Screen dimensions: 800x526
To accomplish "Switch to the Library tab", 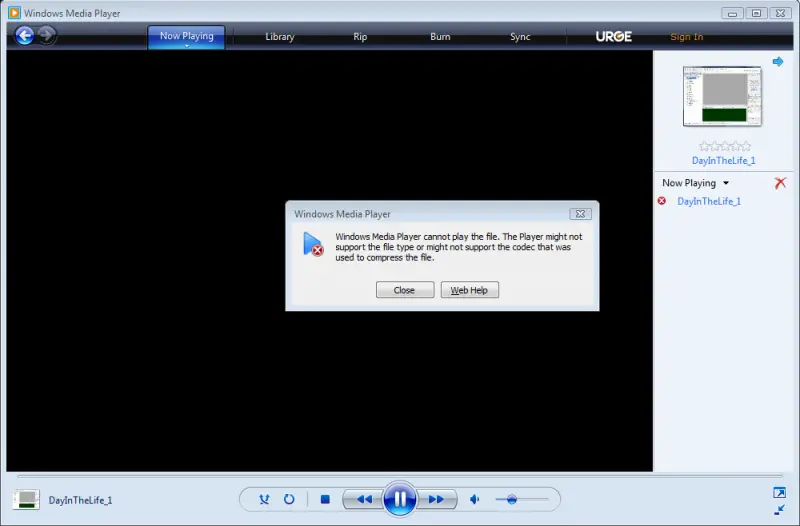I will (280, 37).
